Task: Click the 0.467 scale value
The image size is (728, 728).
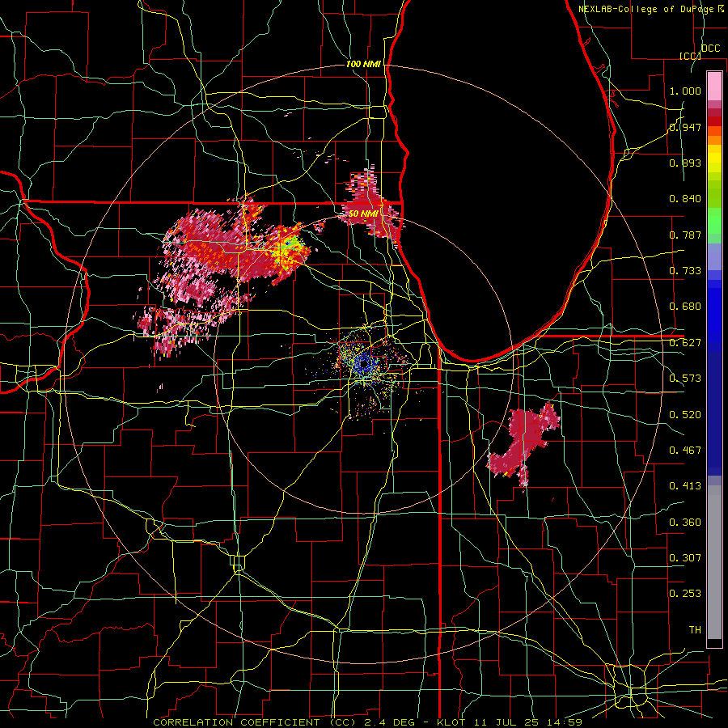Action: tap(685, 451)
